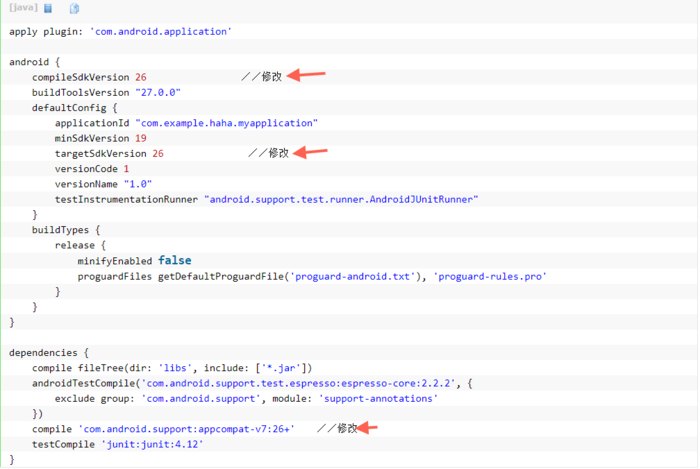This screenshot has height=469, width=700.
Task: Click the minSdkVersion 19 value
Action: 140,138
